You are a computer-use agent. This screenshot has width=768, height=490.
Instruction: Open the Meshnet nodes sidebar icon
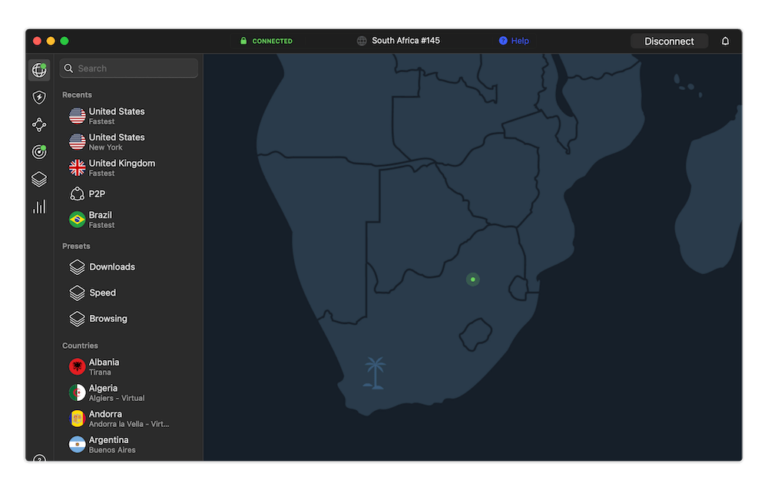point(39,125)
